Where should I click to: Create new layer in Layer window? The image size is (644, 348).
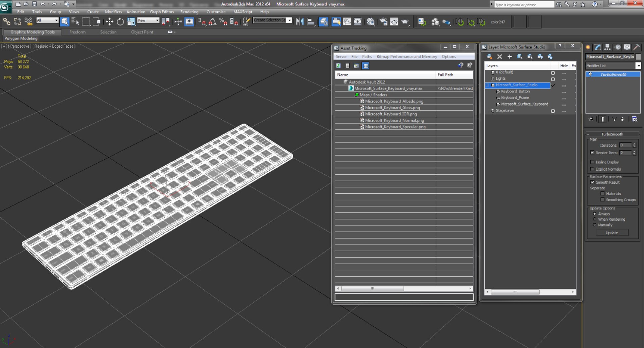489,57
